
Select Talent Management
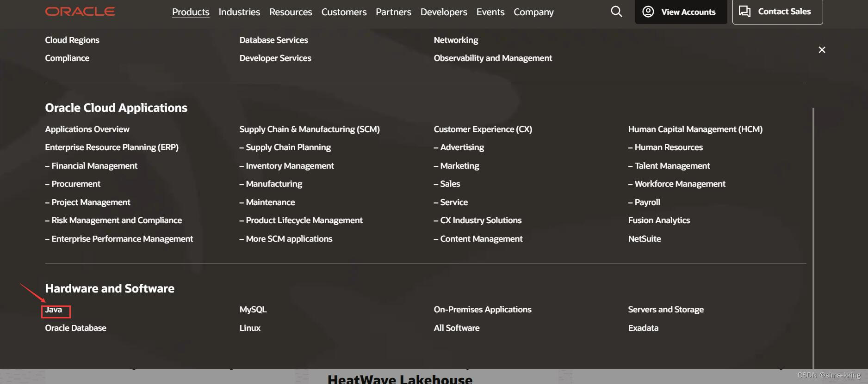pos(669,166)
